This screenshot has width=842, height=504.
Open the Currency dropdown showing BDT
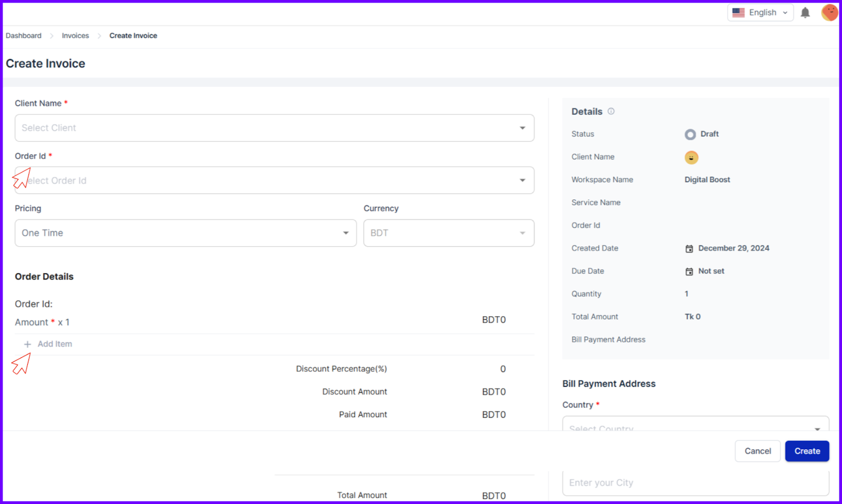click(448, 233)
